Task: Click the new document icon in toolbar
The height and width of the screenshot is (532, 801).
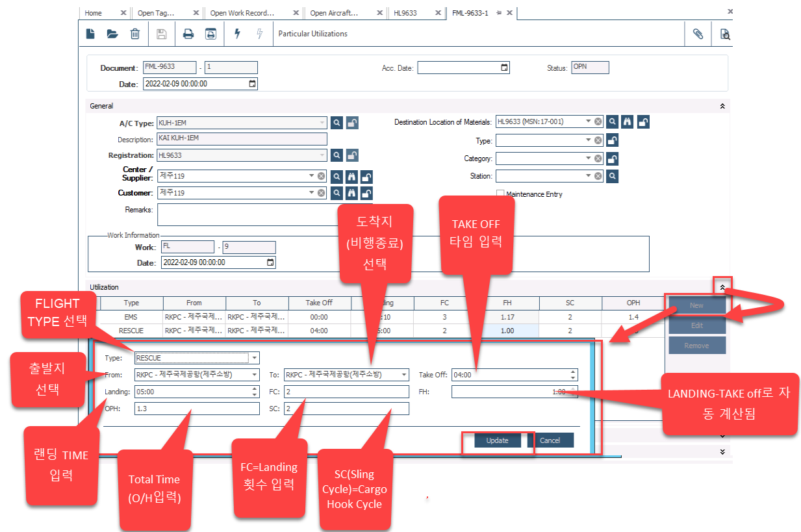Action: coord(91,34)
